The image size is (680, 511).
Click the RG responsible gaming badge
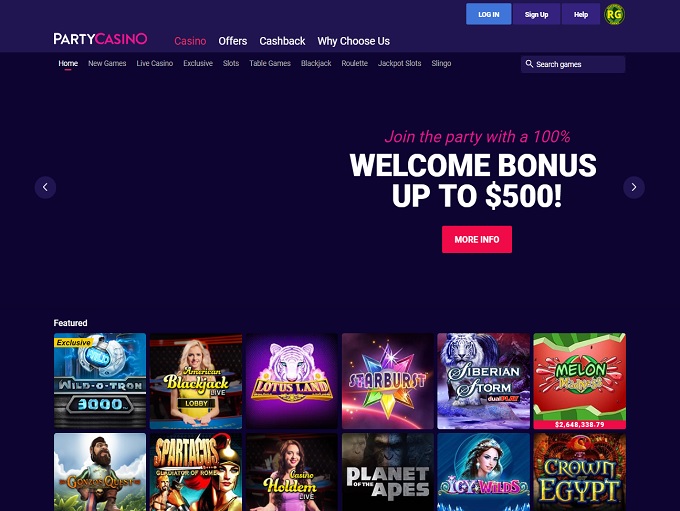[x=615, y=14]
